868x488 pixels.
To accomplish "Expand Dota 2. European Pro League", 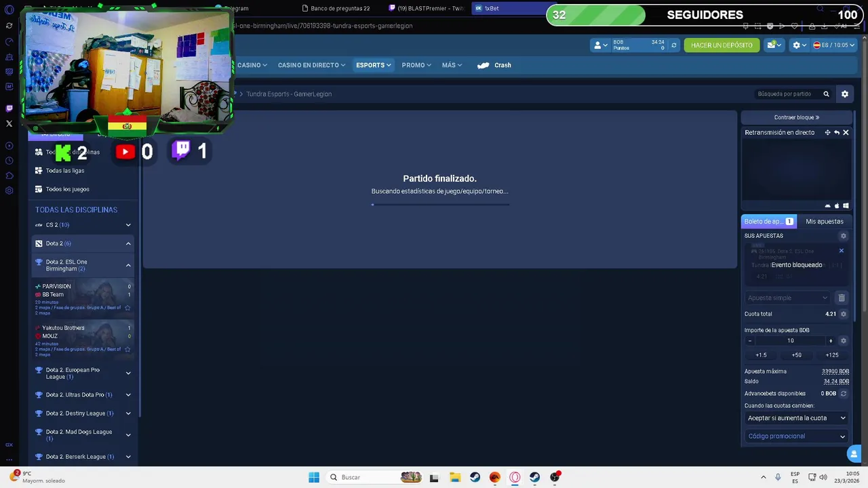I will point(82,373).
